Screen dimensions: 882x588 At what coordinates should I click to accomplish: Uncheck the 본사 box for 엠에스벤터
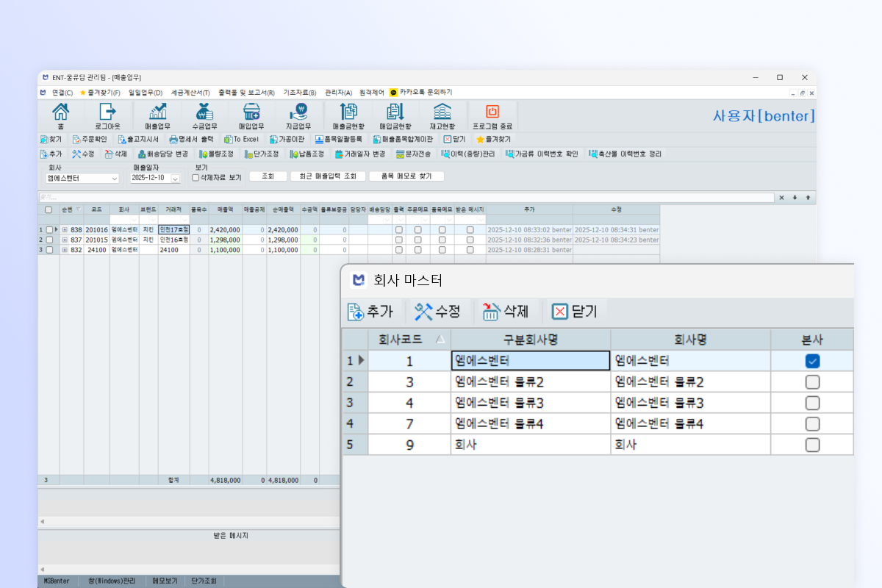pos(811,360)
